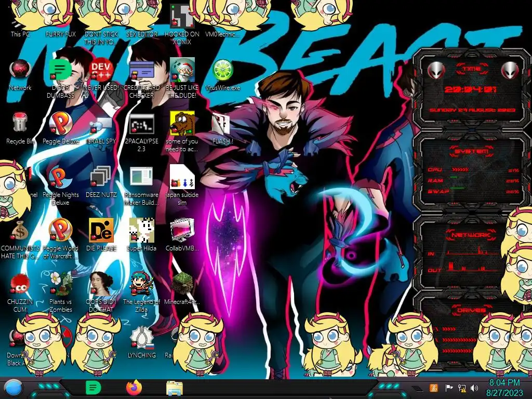Select the dog icon 'some of you need to ac...'
Viewport: 532px width, 399px height.
pyautogui.click(x=182, y=123)
